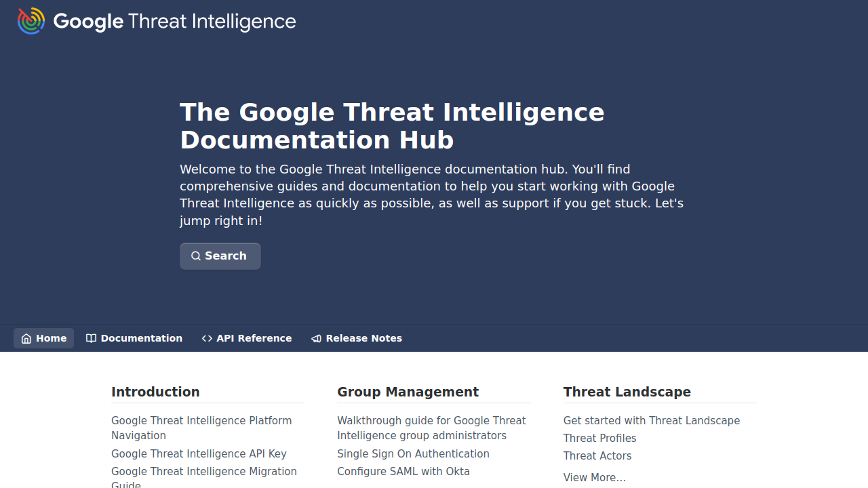This screenshot has width=868, height=488.
Task: Open the Search button
Action: [220, 256]
